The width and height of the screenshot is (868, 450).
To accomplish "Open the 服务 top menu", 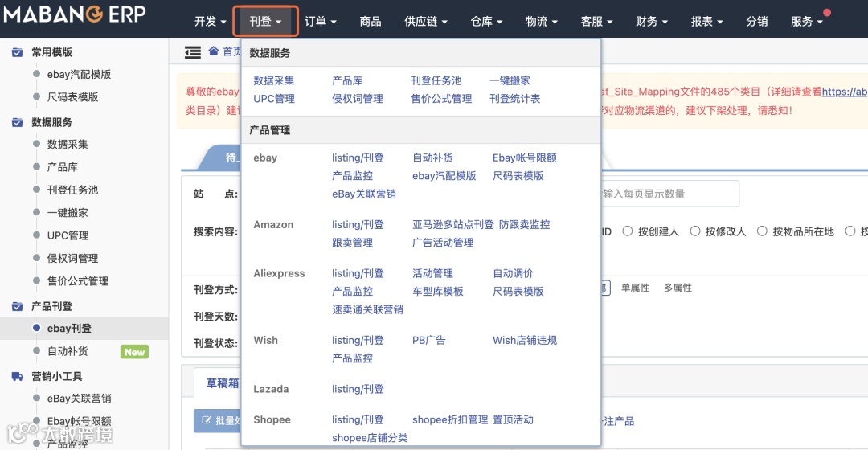I will click(807, 22).
